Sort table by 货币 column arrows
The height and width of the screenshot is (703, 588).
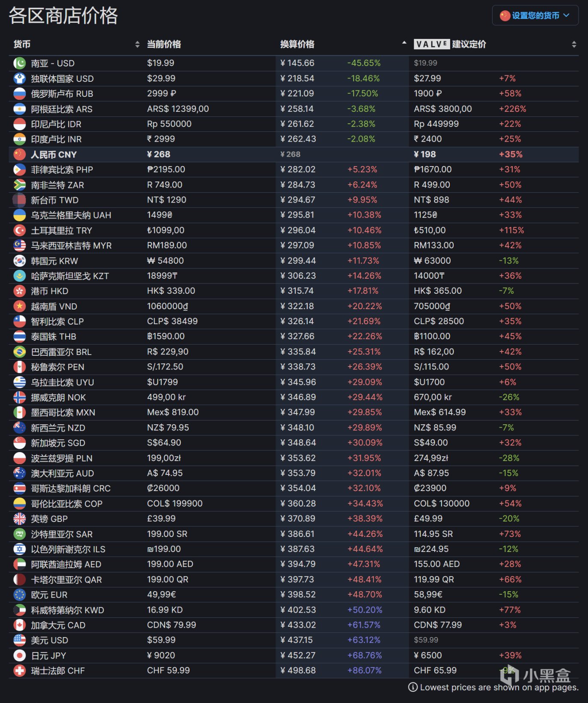click(137, 45)
